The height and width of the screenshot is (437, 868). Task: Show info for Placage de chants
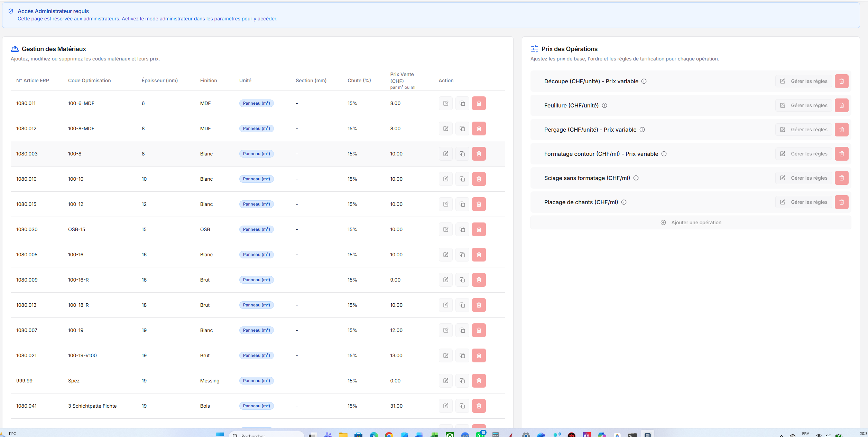click(624, 202)
